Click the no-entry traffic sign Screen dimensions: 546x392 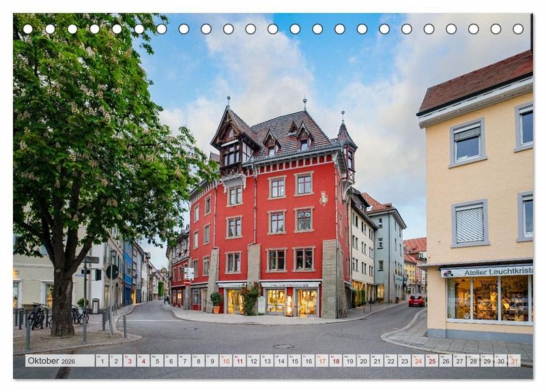point(187,282)
